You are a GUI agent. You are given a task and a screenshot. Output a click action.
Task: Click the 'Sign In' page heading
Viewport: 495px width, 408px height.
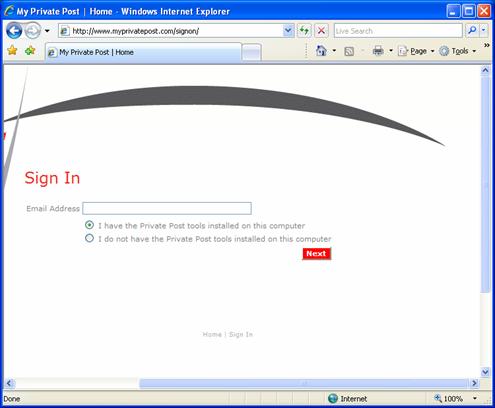52,178
